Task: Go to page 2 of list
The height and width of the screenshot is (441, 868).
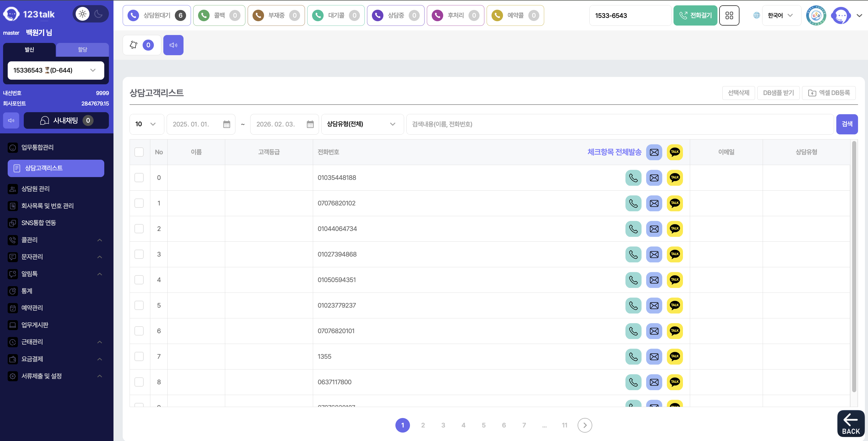Action: (423, 425)
